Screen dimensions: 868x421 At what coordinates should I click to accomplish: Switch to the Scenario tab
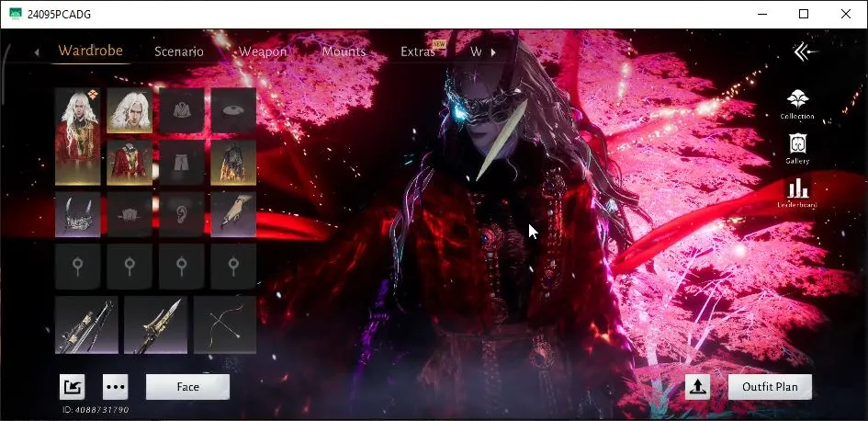[179, 51]
